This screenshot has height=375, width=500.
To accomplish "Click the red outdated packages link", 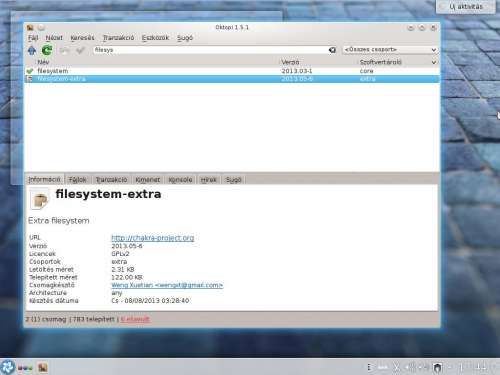I will (135, 319).
